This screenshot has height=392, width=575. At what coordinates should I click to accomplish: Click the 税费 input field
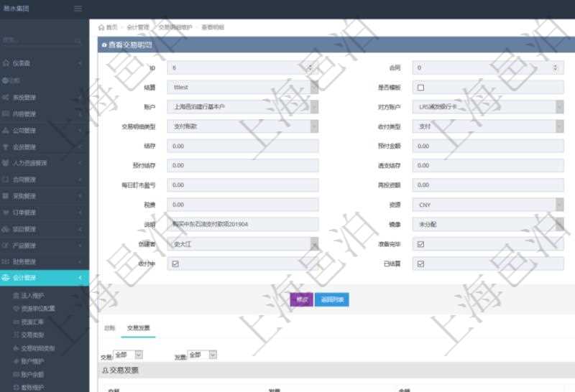pyautogui.click(x=243, y=205)
